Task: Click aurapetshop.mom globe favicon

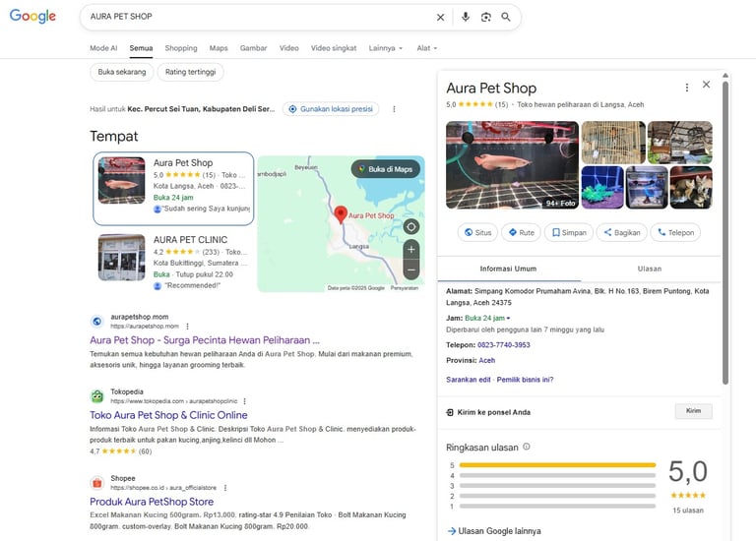Action: (96, 322)
